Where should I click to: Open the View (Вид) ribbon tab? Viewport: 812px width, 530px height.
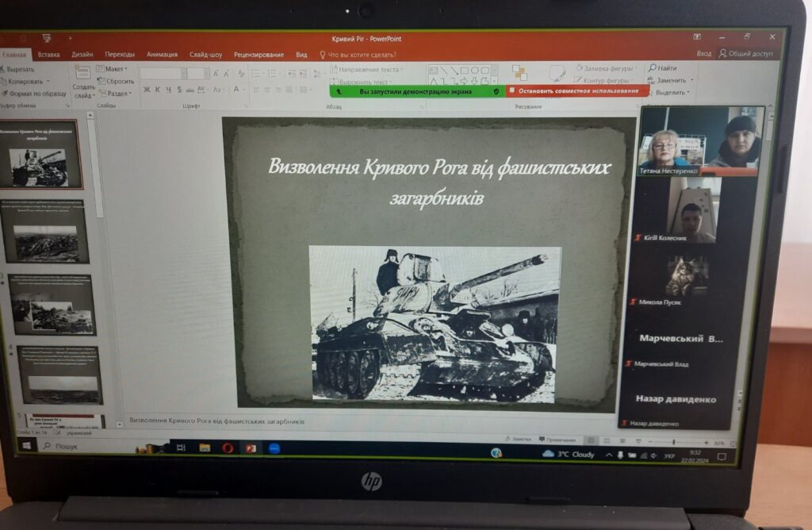pos(301,55)
